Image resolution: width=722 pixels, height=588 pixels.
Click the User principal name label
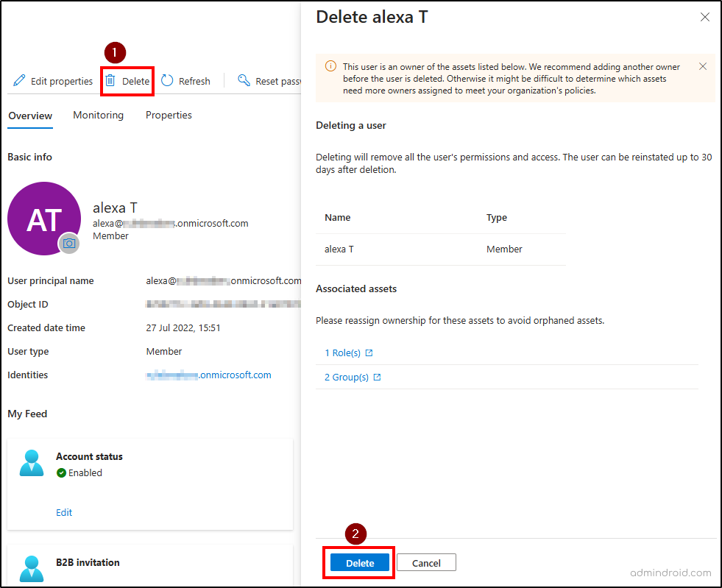[x=51, y=281]
